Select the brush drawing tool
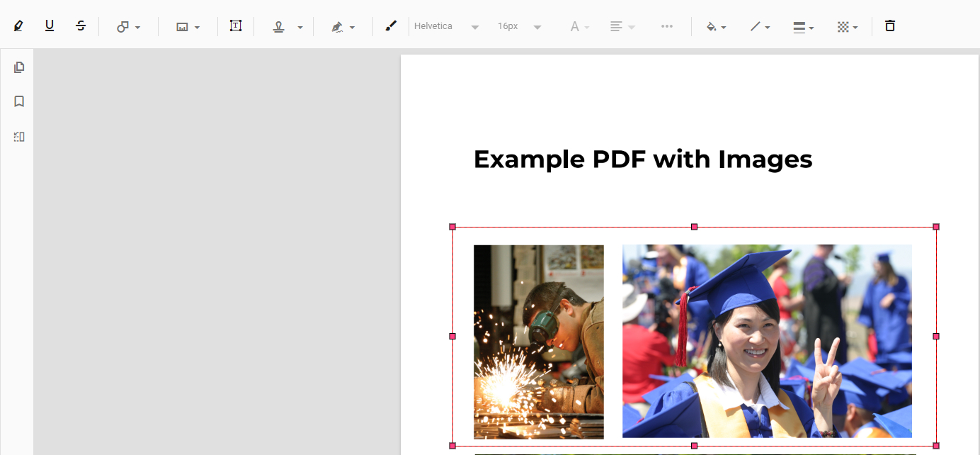This screenshot has height=455, width=980. (391, 26)
